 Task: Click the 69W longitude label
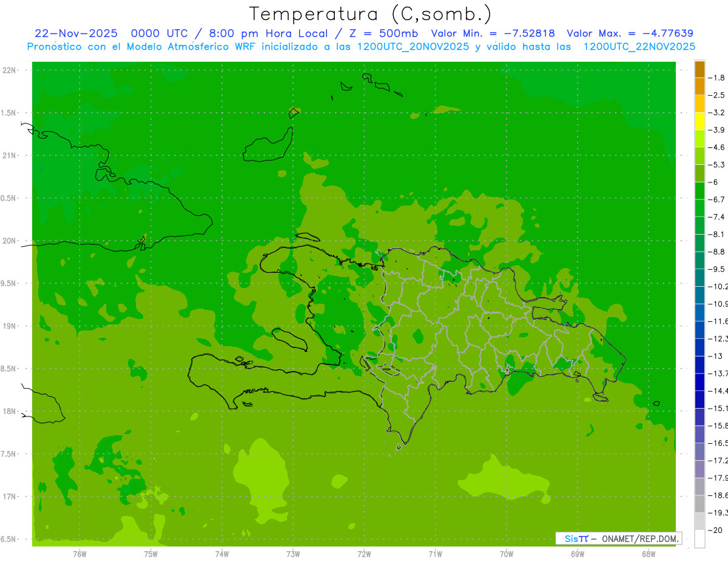tap(578, 554)
